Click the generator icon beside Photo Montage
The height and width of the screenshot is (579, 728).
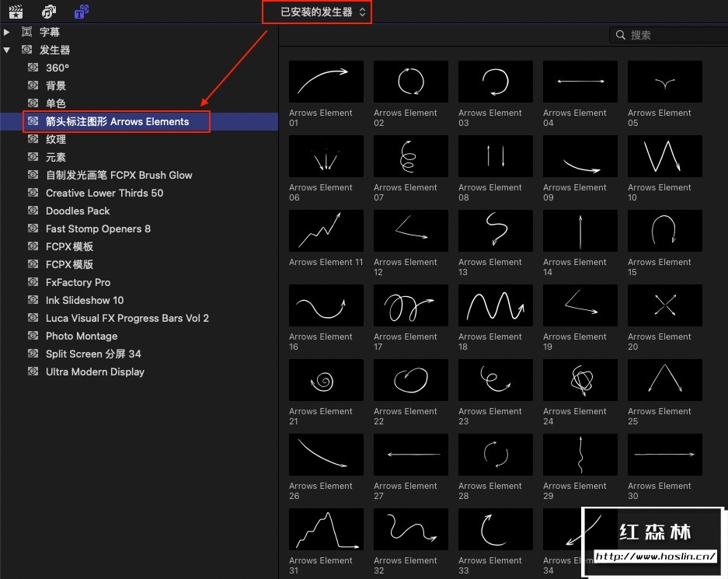click(33, 335)
